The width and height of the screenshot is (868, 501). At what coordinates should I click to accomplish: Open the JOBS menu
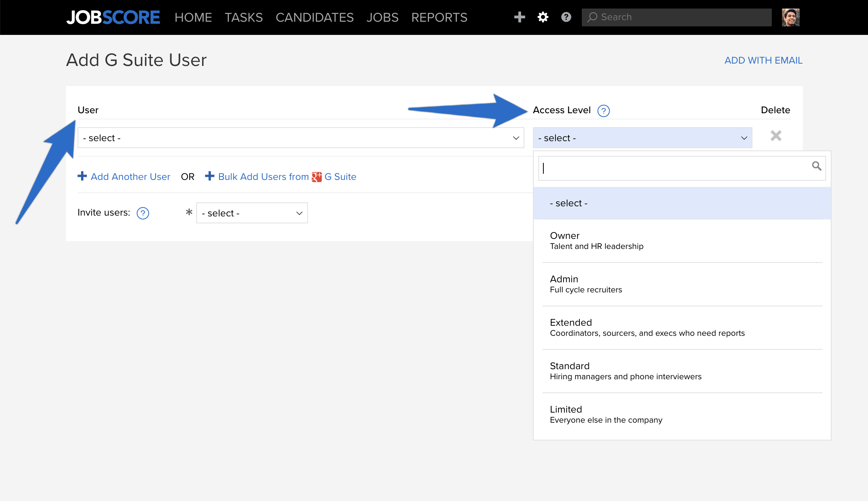pyautogui.click(x=382, y=17)
